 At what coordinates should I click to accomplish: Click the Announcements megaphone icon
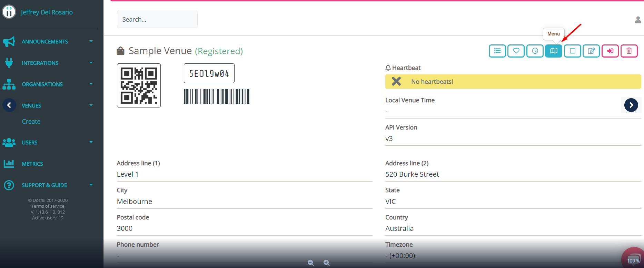tap(9, 42)
